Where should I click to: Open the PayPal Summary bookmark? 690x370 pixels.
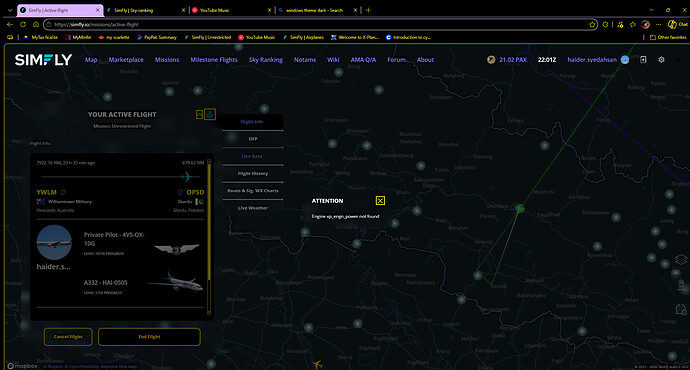pos(157,37)
